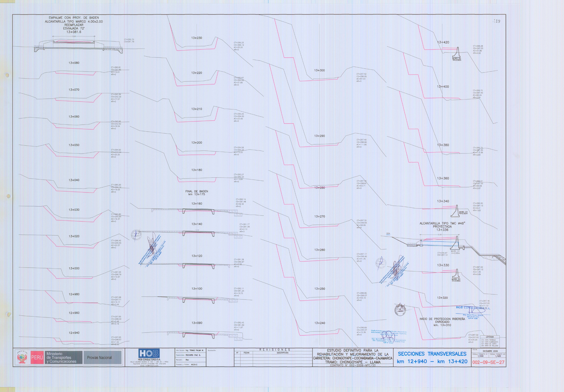564x392 pixels.
Task: Select section label '13+360'
Action: (x=443, y=178)
